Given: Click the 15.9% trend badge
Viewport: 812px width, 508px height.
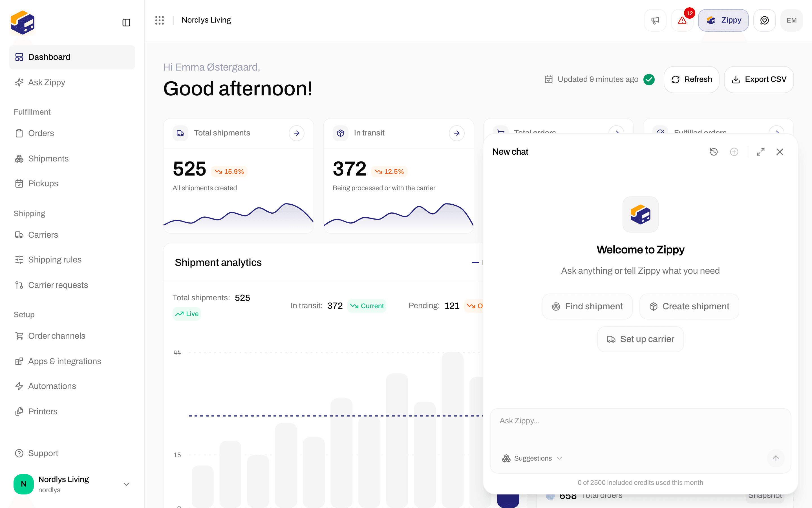Looking at the screenshot, I should [229, 172].
